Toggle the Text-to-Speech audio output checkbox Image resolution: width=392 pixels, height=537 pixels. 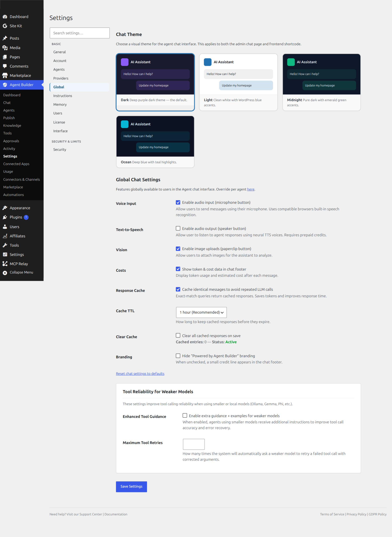178,228
